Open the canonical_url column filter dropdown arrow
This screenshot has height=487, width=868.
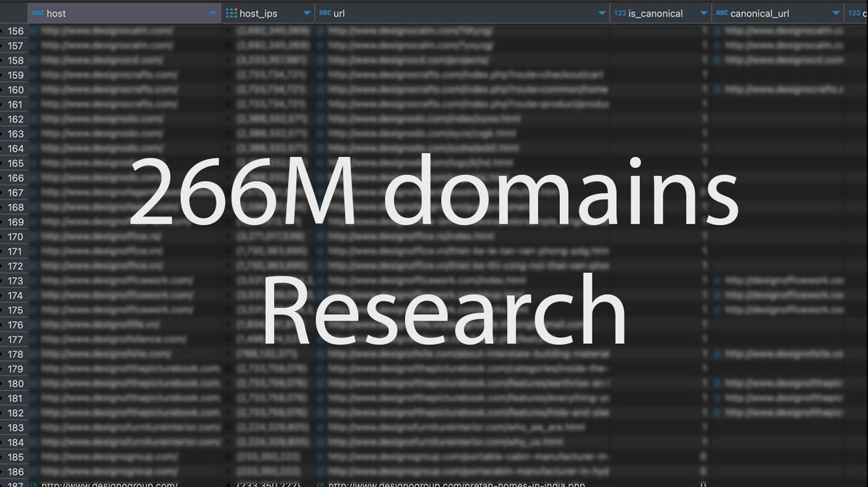tap(836, 13)
